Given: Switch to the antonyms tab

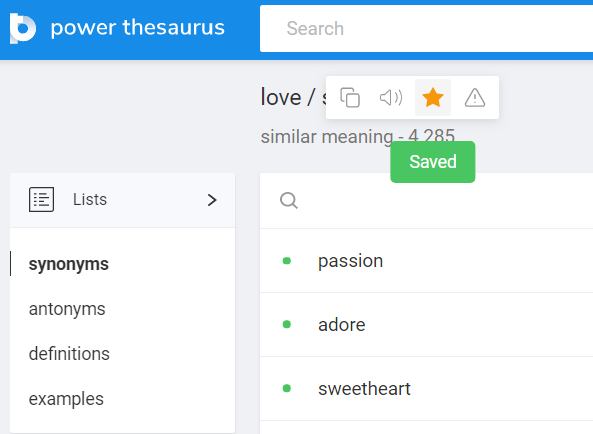Looking at the screenshot, I should (67, 309).
